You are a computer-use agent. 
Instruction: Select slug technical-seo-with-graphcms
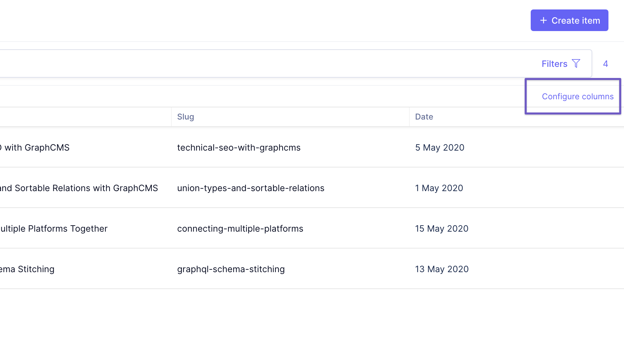coord(239,148)
